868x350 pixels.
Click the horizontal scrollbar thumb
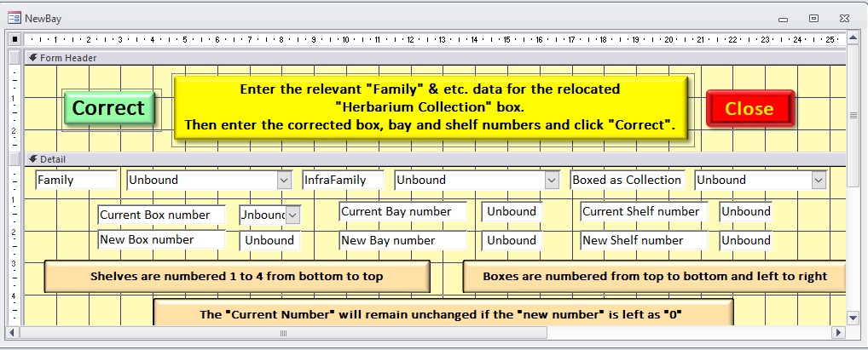pyautogui.click(x=283, y=333)
